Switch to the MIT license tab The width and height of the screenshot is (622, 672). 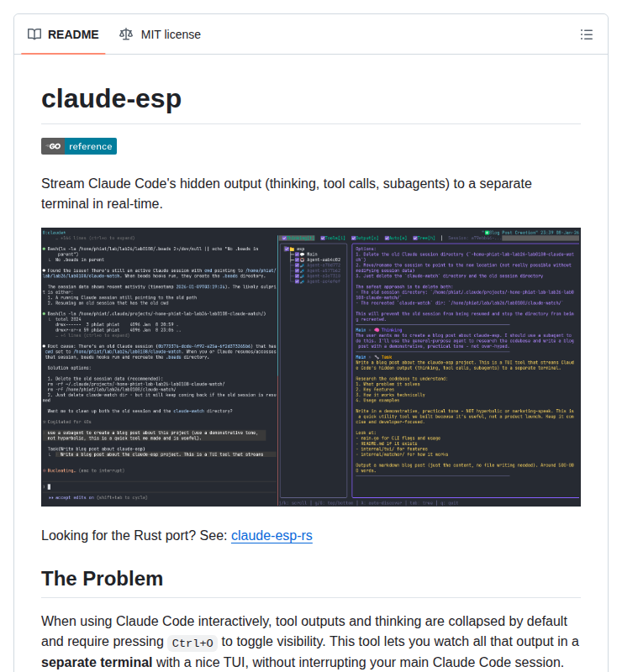click(160, 34)
